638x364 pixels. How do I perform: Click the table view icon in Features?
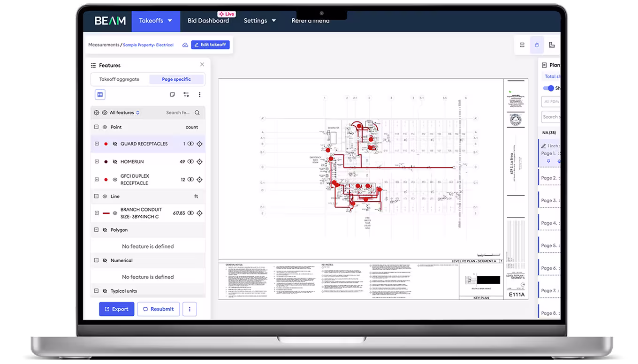click(100, 95)
